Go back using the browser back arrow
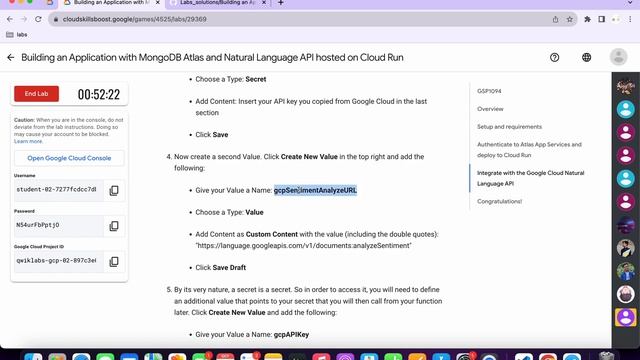The image size is (640, 360). coord(10,19)
